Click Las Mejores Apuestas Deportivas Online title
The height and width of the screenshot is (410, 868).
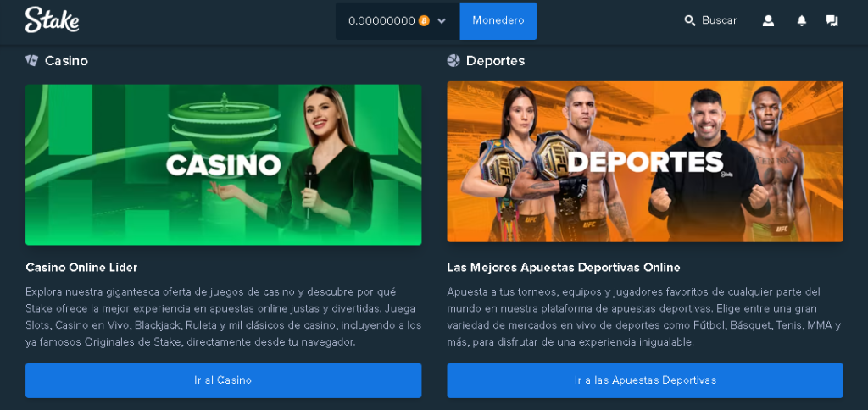[564, 267]
